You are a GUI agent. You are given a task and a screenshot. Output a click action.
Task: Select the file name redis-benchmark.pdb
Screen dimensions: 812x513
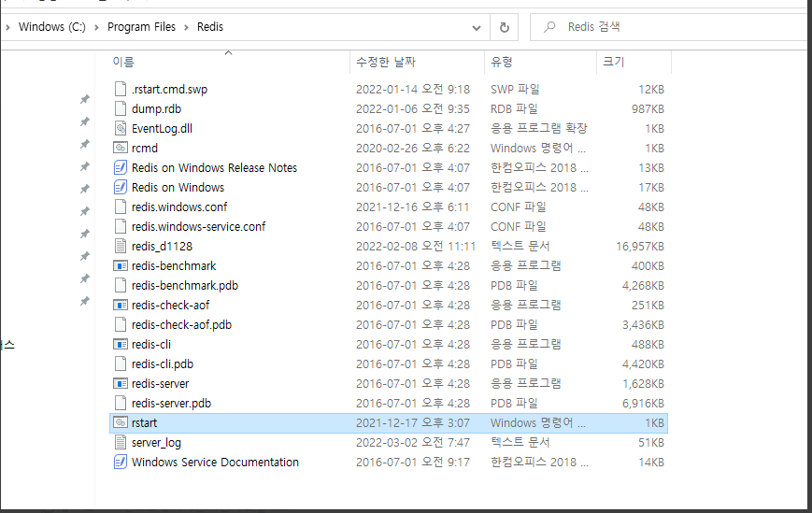coord(185,286)
